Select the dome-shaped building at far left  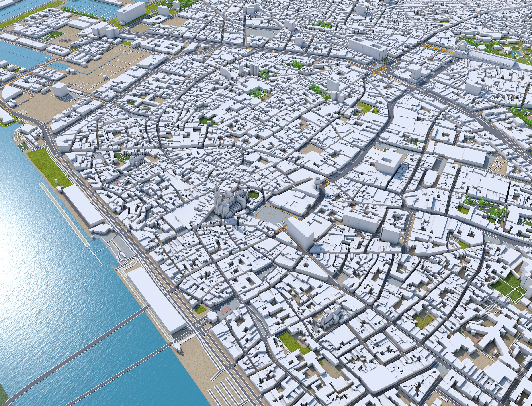(x=11, y=93)
